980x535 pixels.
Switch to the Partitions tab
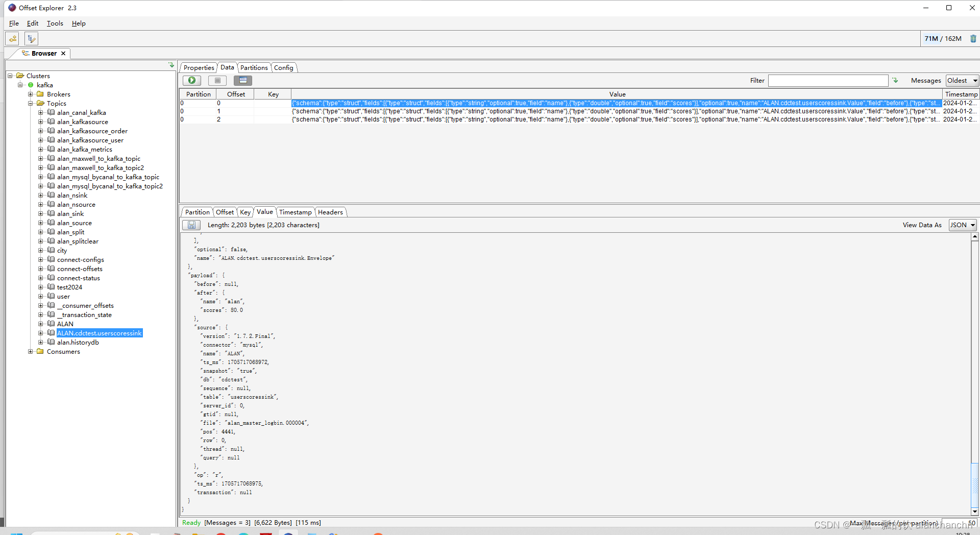254,68
